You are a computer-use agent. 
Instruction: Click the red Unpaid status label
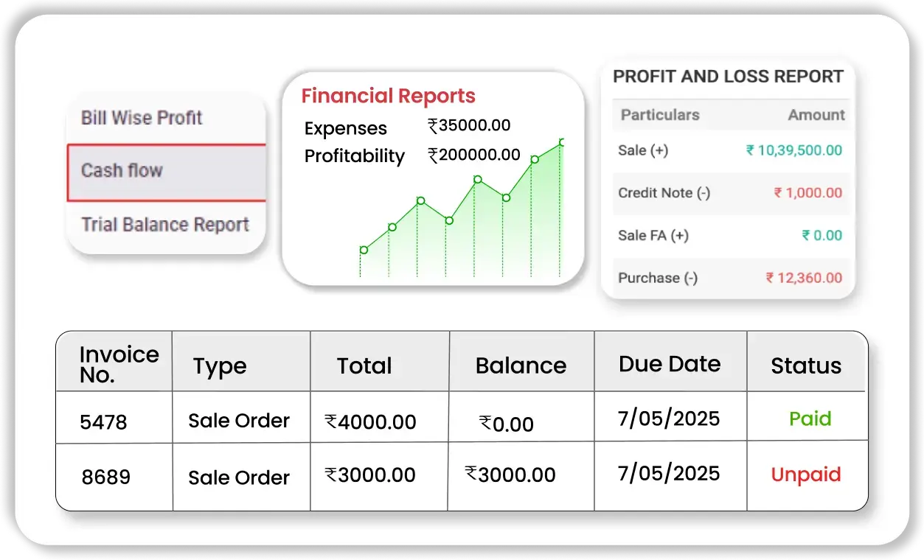[x=806, y=475]
